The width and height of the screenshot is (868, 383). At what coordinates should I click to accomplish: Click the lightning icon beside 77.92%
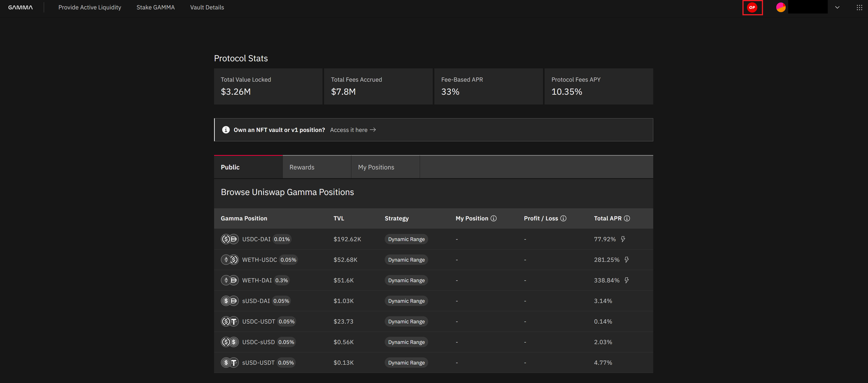tap(623, 239)
